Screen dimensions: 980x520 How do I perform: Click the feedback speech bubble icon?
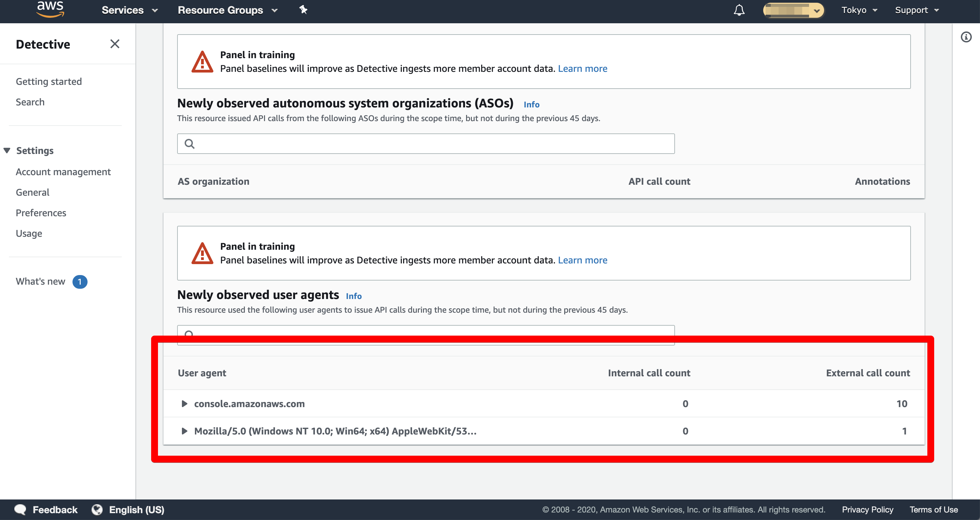(x=20, y=510)
